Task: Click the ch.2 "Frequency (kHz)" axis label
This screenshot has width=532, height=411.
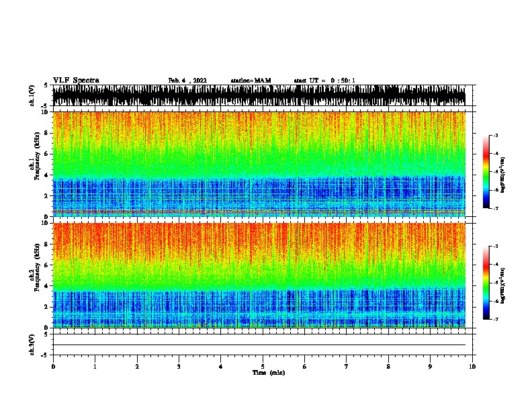Action: pos(37,267)
